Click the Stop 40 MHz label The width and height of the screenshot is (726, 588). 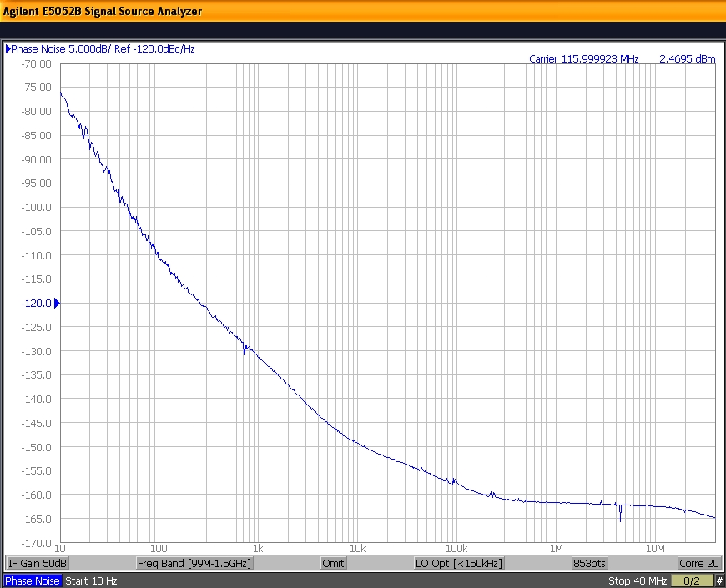click(x=637, y=581)
